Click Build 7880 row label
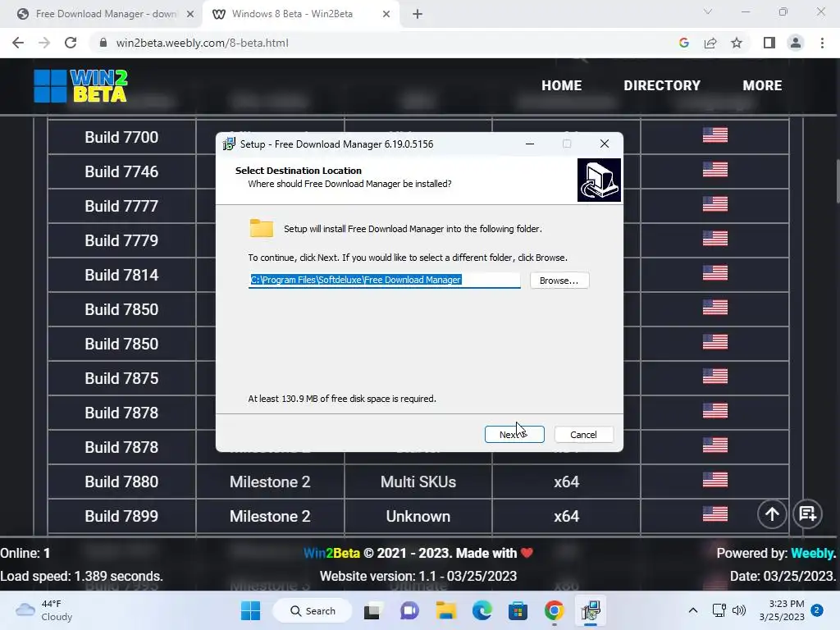The image size is (840, 630). 121,482
